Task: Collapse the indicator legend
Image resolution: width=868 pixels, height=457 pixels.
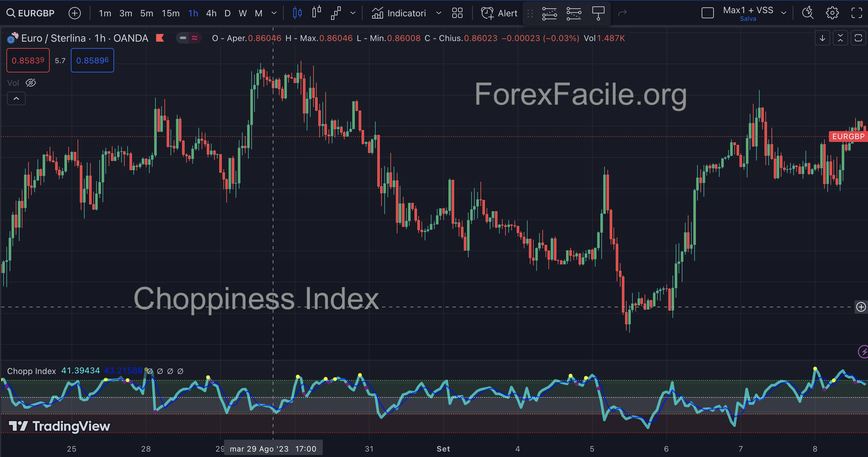Action: [x=16, y=98]
